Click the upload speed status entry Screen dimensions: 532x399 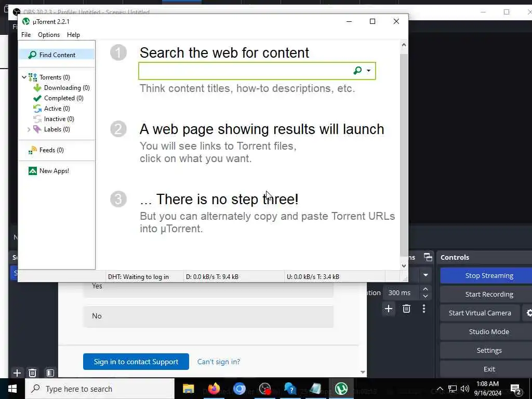(x=313, y=277)
